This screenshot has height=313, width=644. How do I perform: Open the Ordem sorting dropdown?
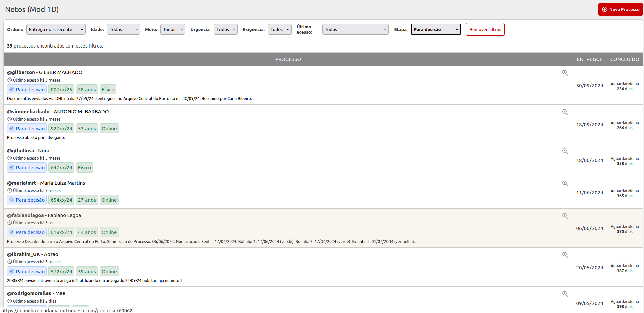(56, 30)
